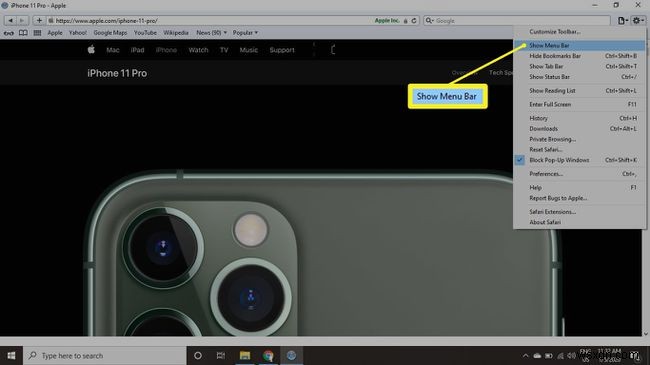Open the Apple bookmark
This screenshot has width=650, height=365.
pyautogui.click(x=55, y=32)
